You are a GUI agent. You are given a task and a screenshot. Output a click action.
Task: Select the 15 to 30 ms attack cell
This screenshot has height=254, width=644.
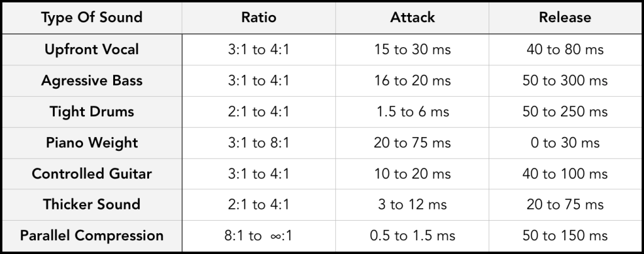point(412,50)
